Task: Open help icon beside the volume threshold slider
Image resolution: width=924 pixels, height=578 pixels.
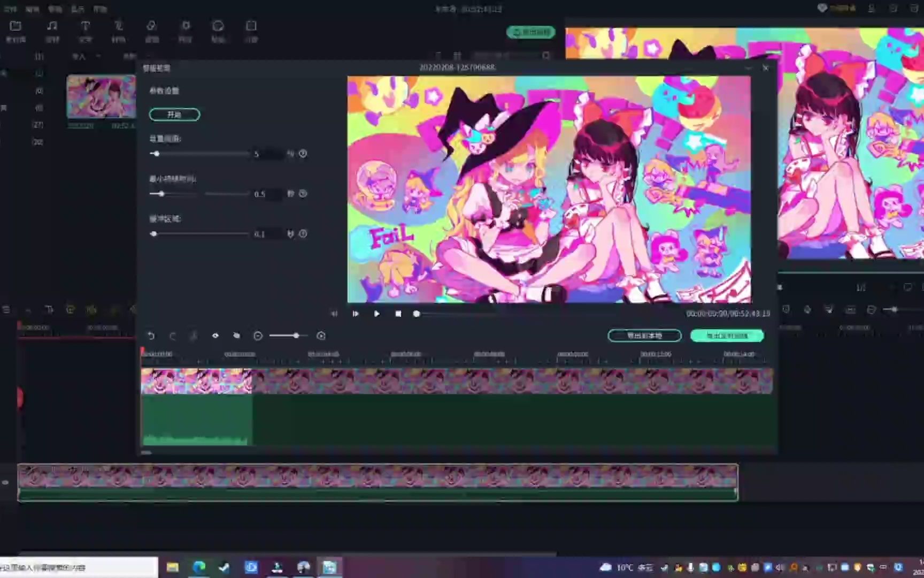Action: (x=303, y=154)
